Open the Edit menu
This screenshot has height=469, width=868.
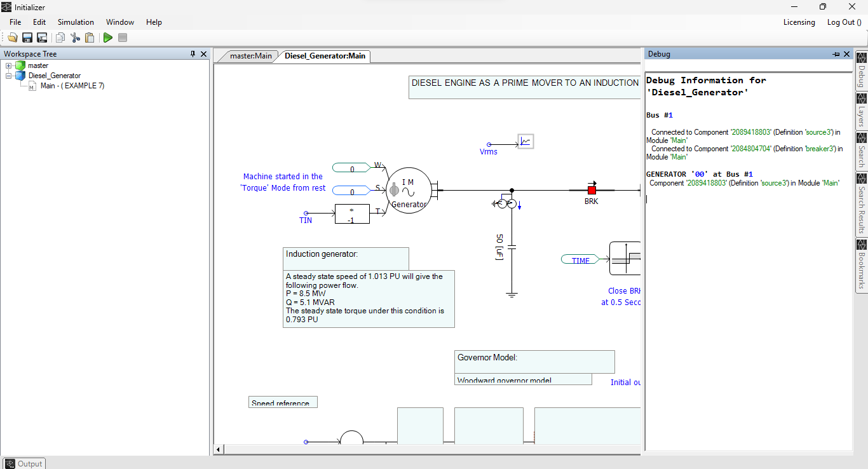[x=39, y=22]
